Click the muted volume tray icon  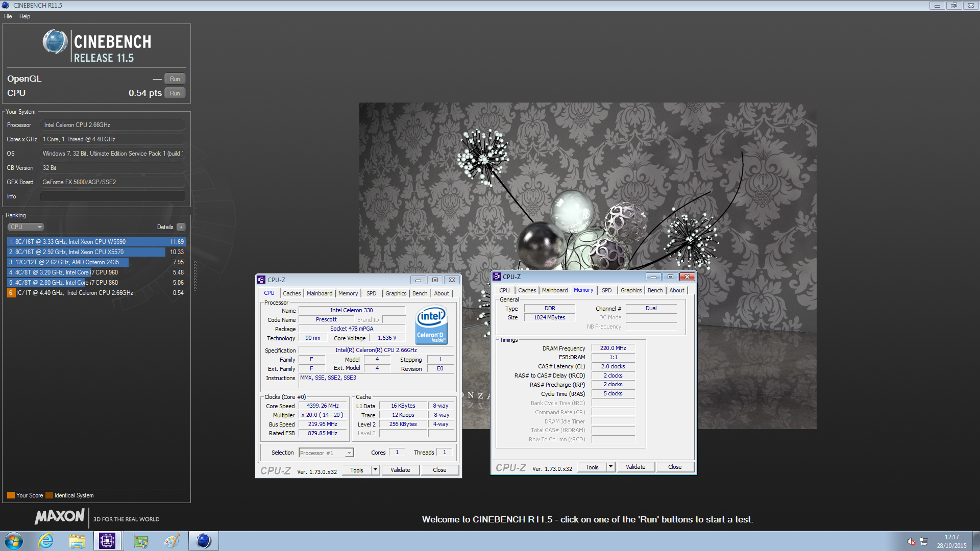pyautogui.click(x=911, y=541)
